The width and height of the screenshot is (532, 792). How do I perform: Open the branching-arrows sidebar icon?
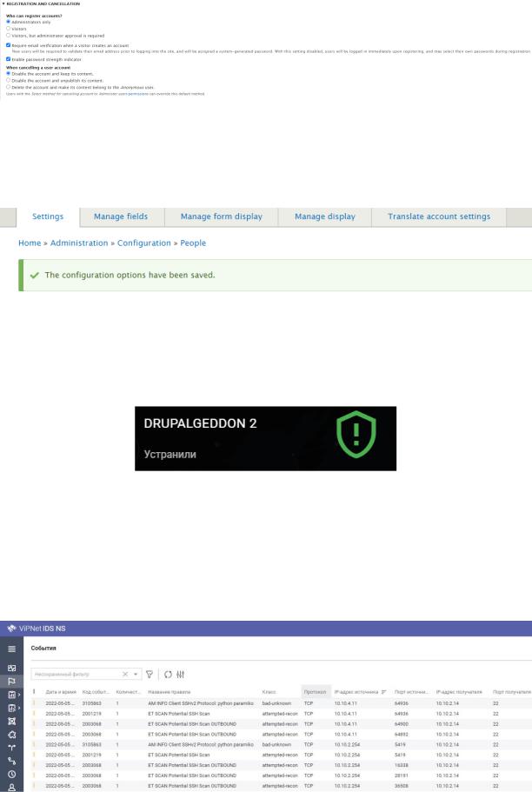click(11, 748)
